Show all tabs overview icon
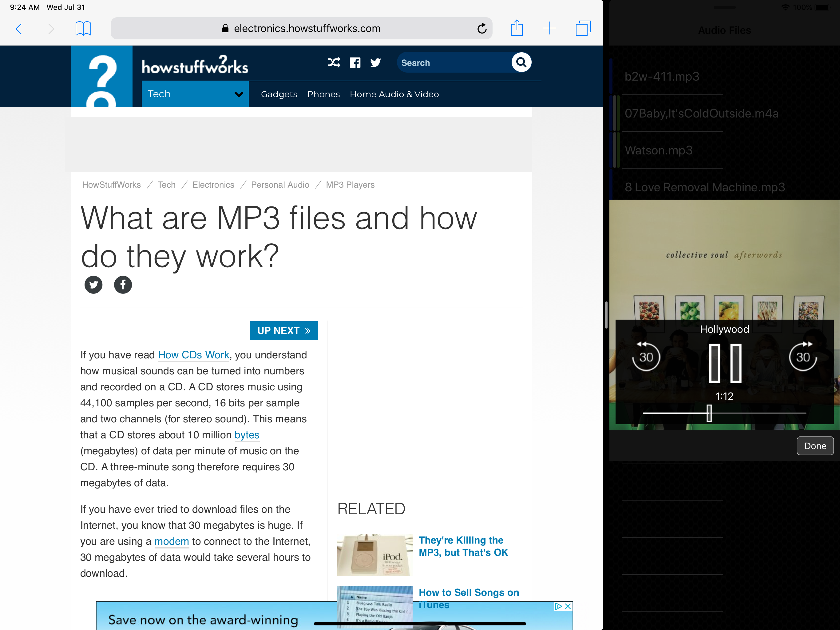This screenshot has height=630, width=840. 583,28
